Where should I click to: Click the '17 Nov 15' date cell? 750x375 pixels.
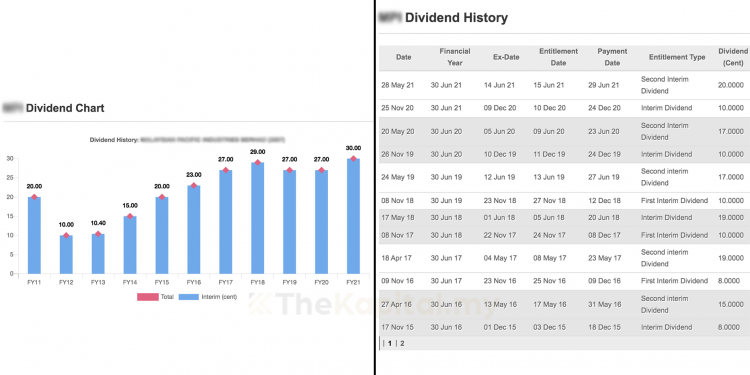pos(397,327)
